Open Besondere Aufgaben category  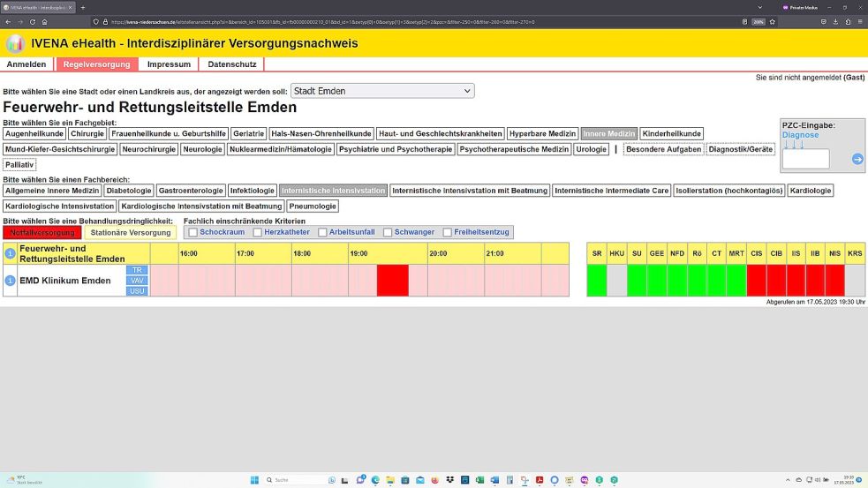pos(664,149)
